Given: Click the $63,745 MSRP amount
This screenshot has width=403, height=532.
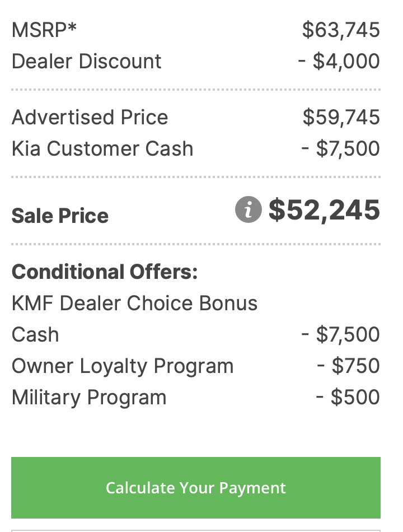Looking at the screenshot, I should 341,30.
